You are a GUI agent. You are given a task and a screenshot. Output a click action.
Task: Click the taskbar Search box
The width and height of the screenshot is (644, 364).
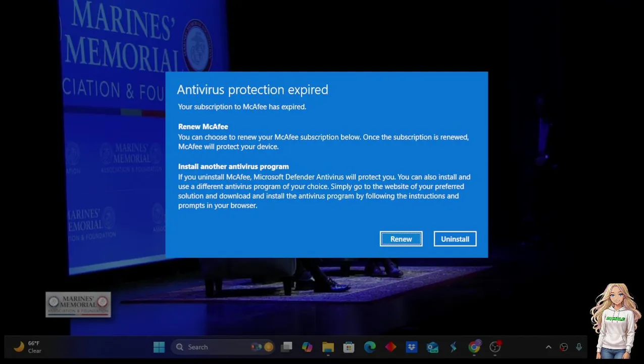pos(224,347)
